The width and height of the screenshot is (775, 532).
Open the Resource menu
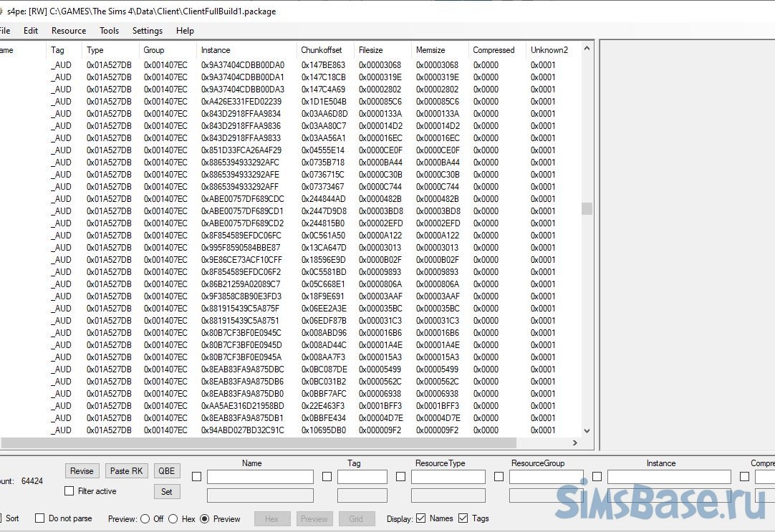click(69, 31)
